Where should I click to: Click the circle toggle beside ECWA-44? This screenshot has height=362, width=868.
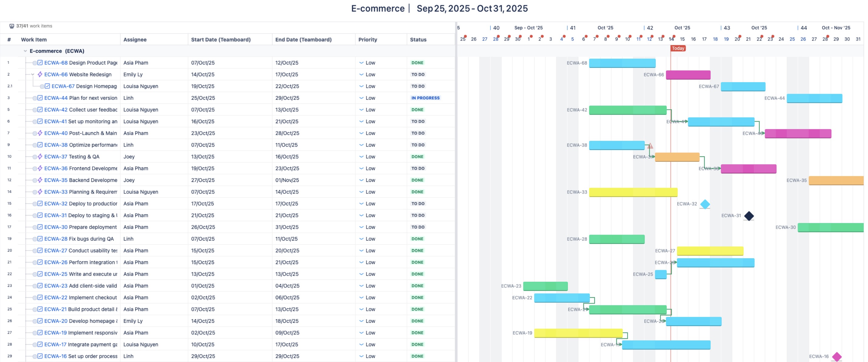click(x=35, y=98)
